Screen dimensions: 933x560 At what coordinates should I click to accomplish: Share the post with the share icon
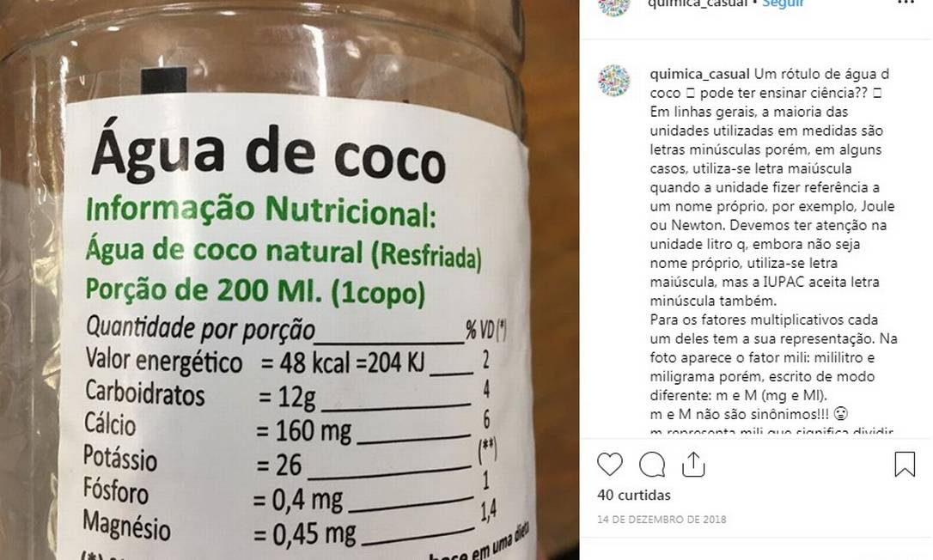693,464
